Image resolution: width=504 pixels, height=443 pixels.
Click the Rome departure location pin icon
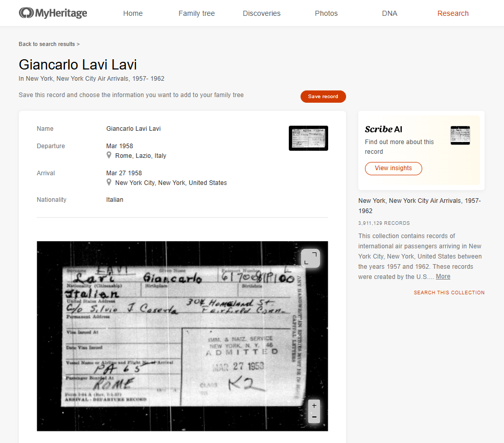(109, 155)
